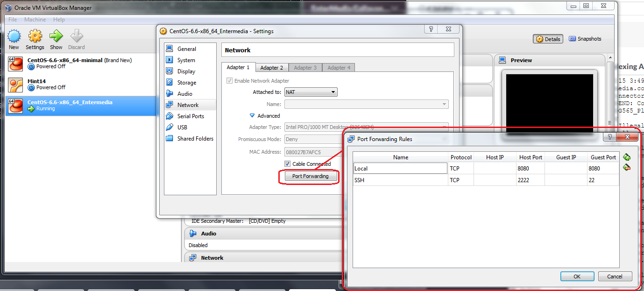Screen dimensions: 644x291
Task: Switch to the Adapter 4 tab
Action: click(x=339, y=68)
